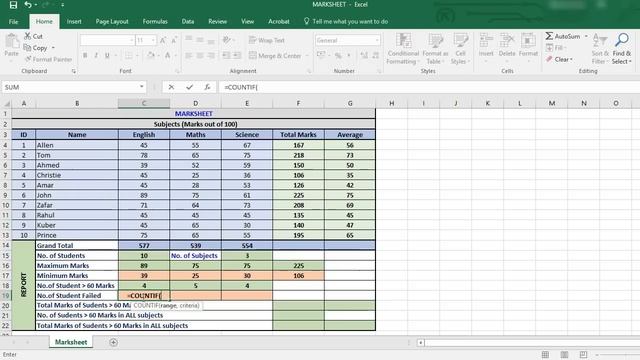640x360 pixels.
Task: Open Sort & Filter menu
Action: coord(600,49)
